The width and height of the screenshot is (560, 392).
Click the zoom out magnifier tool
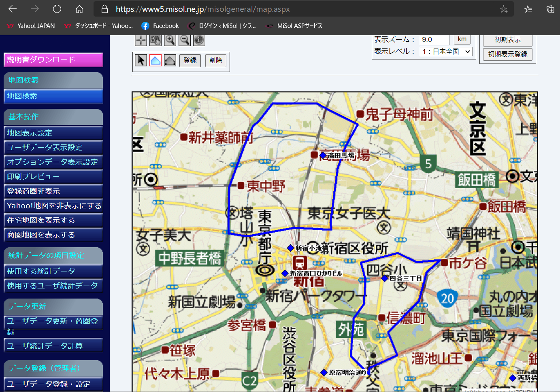click(x=185, y=40)
